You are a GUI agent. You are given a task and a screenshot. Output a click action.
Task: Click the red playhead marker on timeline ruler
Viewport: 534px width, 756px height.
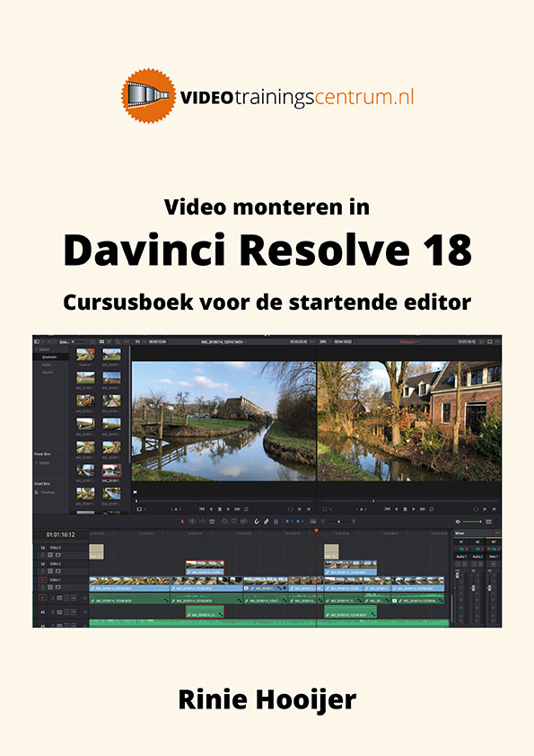[x=316, y=531]
